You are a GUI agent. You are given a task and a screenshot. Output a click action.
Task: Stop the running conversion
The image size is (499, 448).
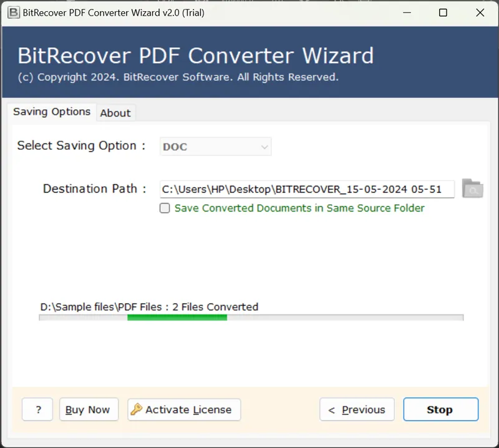[x=440, y=410]
